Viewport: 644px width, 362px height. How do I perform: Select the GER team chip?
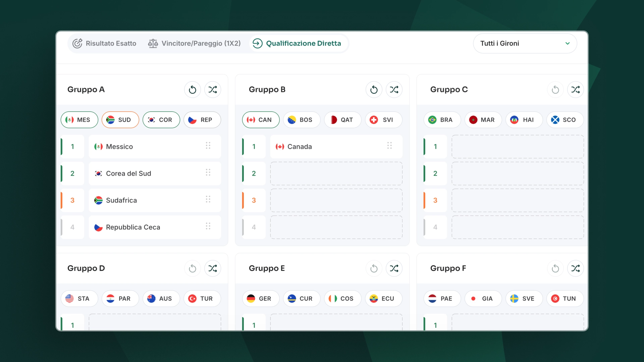point(261,299)
